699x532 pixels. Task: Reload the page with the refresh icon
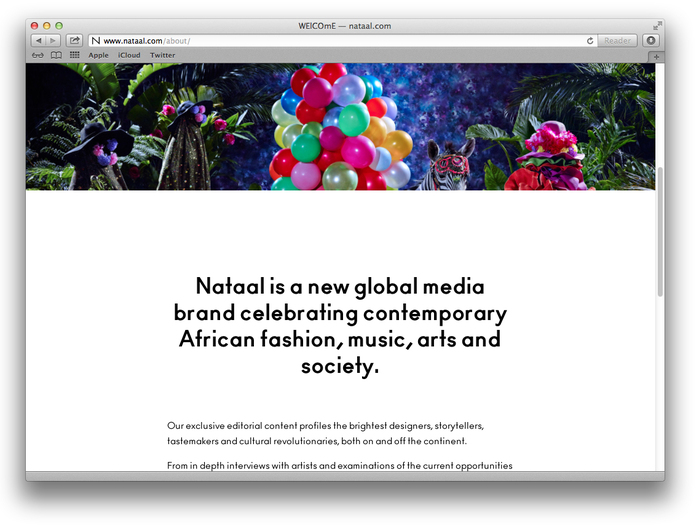590,41
